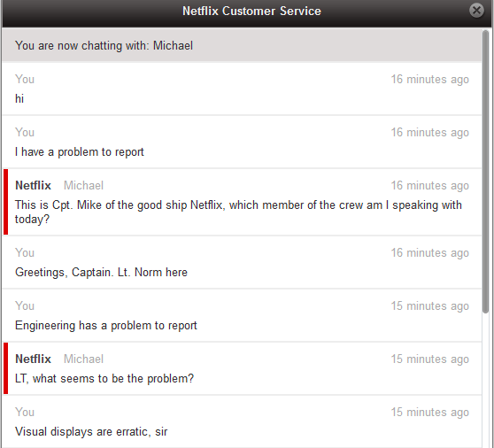Click the 'You are now chatting with: Michael' banner
Viewport: 494px width, 448px height.
pos(242,45)
